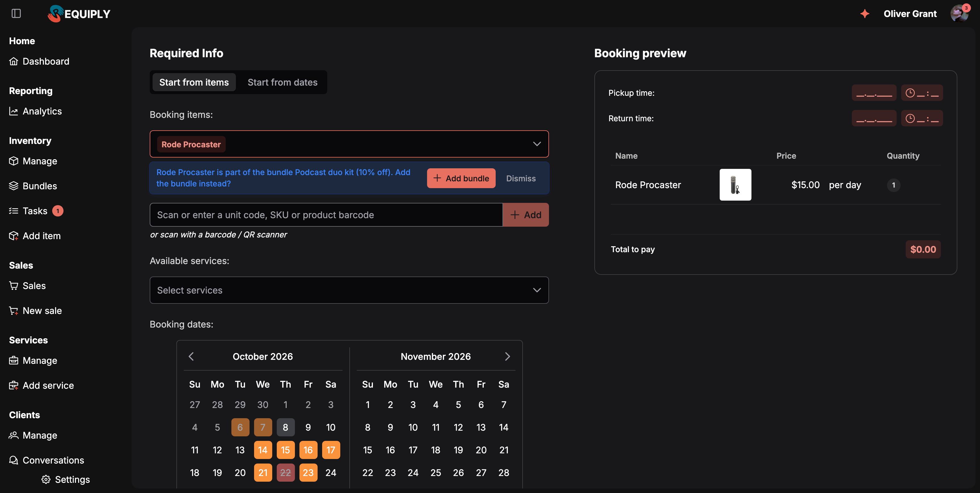Screen dimensions: 980x493
Task: Click the Tasks notification badge
Action: pos(58,211)
